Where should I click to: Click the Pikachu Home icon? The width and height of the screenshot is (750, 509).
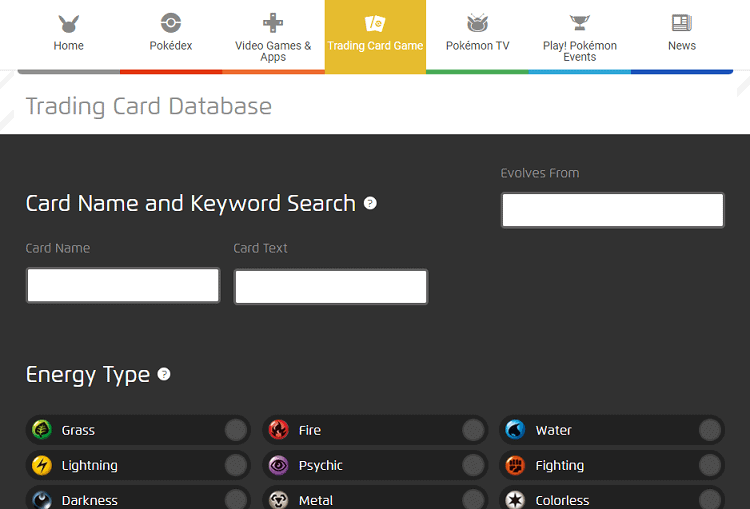point(68,23)
